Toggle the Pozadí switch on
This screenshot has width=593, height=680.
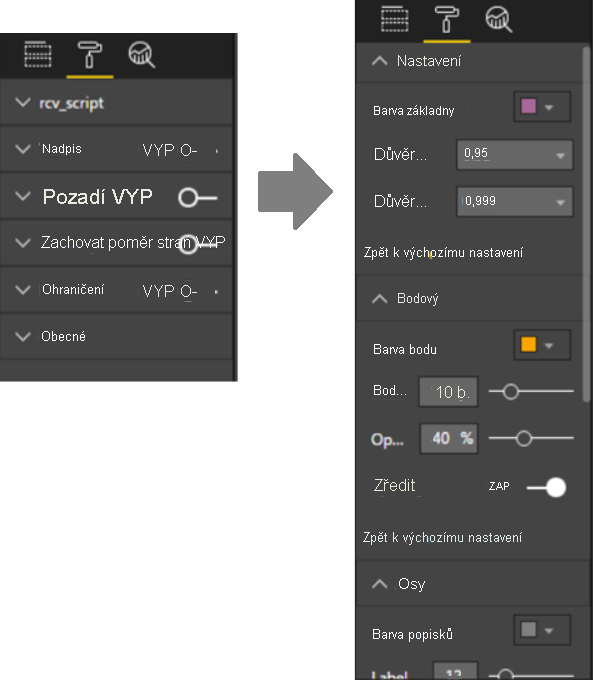pos(197,198)
